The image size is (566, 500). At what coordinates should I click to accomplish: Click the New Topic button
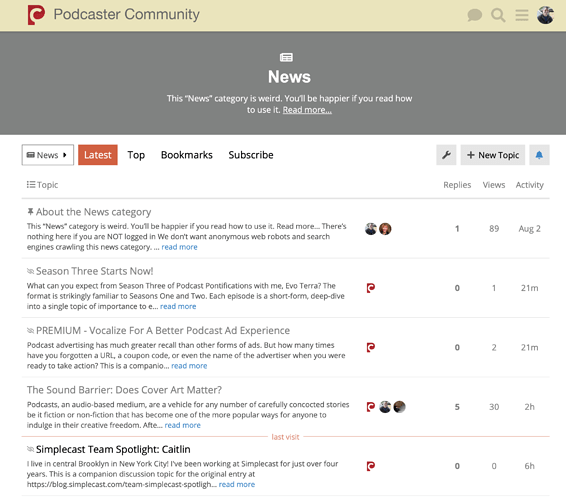point(493,155)
